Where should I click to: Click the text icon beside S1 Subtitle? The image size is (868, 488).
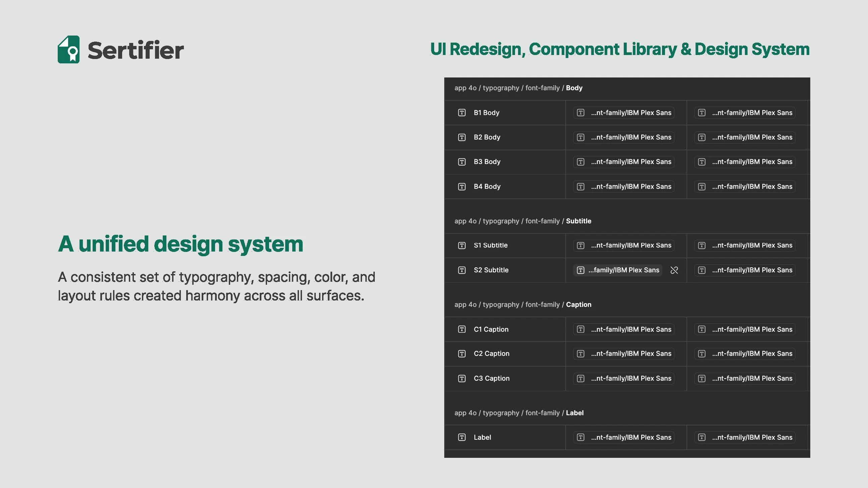click(462, 246)
